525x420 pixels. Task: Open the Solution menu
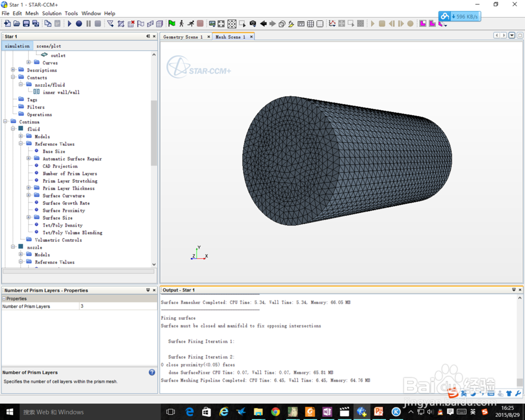tap(51, 14)
